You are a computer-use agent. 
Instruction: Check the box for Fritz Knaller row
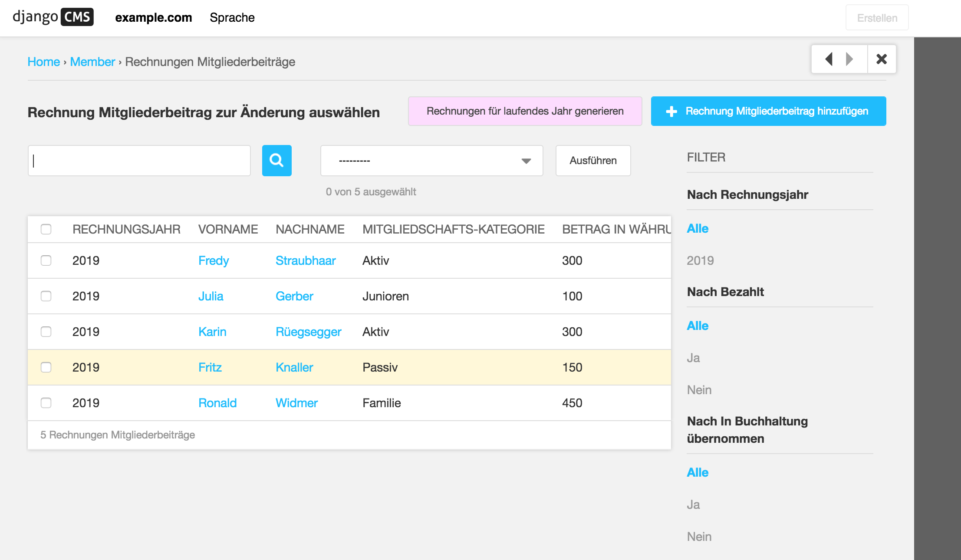click(46, 367)
